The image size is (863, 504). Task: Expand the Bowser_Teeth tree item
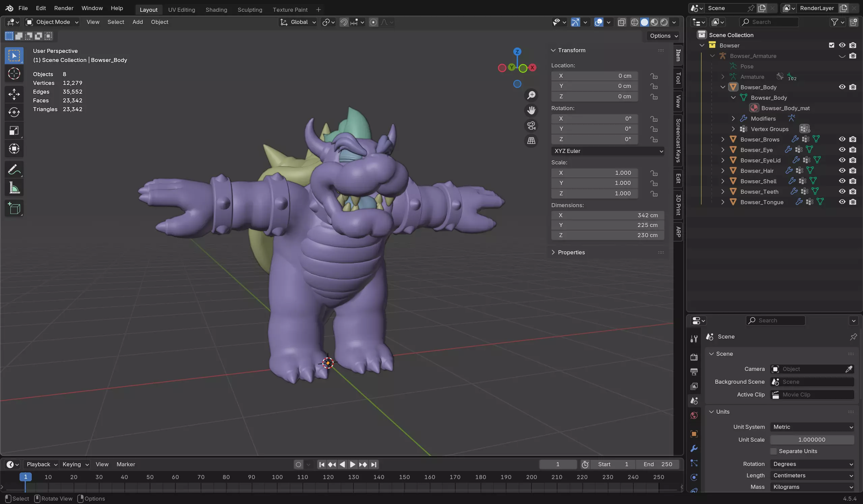[x=723, y=192]
